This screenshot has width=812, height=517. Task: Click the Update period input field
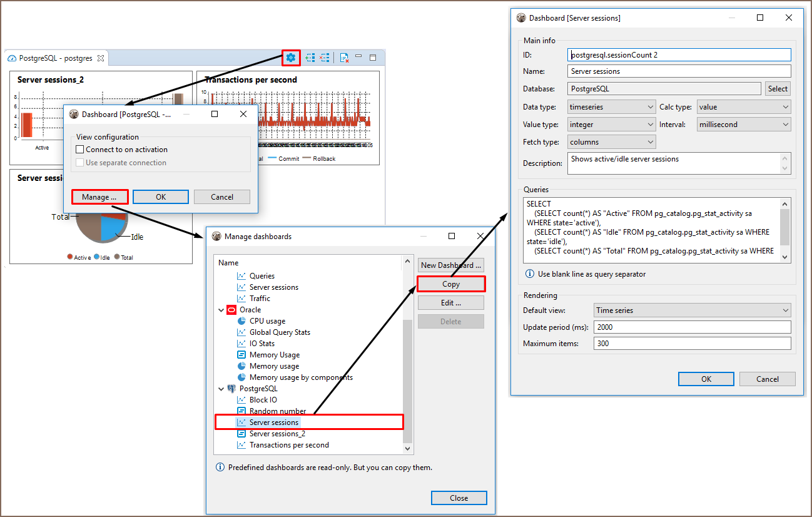(692, 327)
